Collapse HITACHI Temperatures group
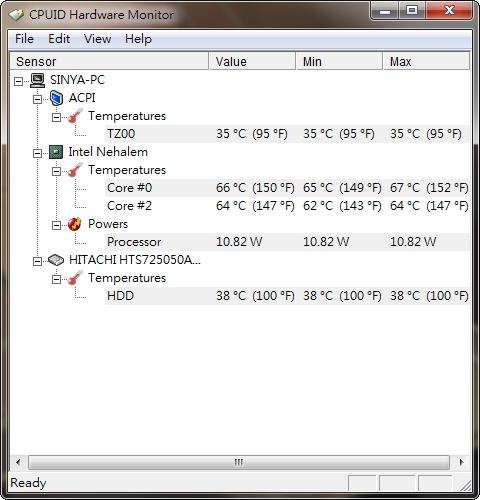Image resolution: width=480 pixels, height=500 pixels. pos(56,279)
